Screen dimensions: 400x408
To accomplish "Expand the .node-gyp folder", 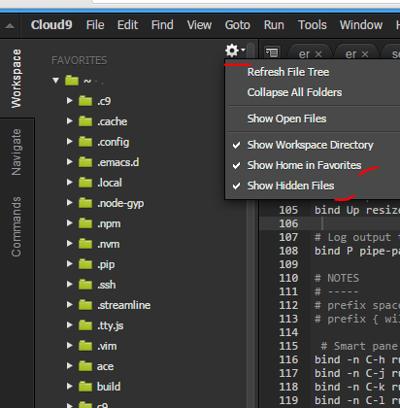I will click(69, 203).
